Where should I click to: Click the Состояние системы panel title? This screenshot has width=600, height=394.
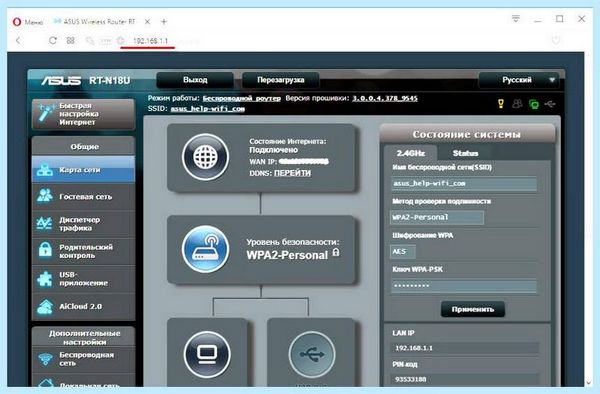coord(467,134)
